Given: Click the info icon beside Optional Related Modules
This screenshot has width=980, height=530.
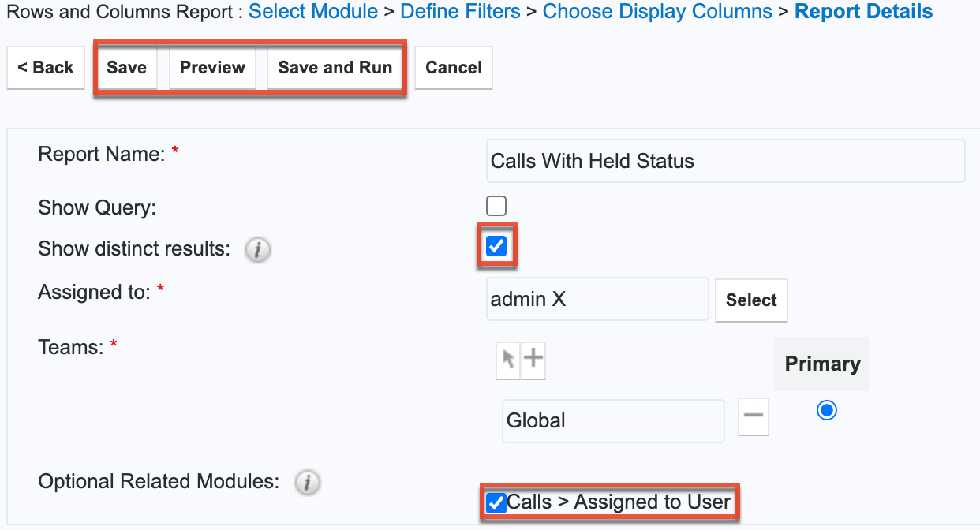Looking at the screenshot, I should click(x=307, y=483).
